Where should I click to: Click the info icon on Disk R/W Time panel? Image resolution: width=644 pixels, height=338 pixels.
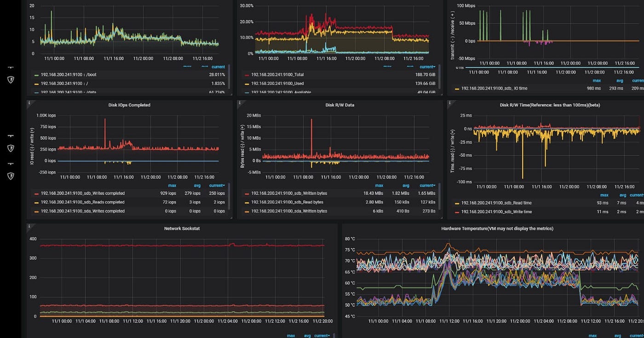(x=449, y=103)
